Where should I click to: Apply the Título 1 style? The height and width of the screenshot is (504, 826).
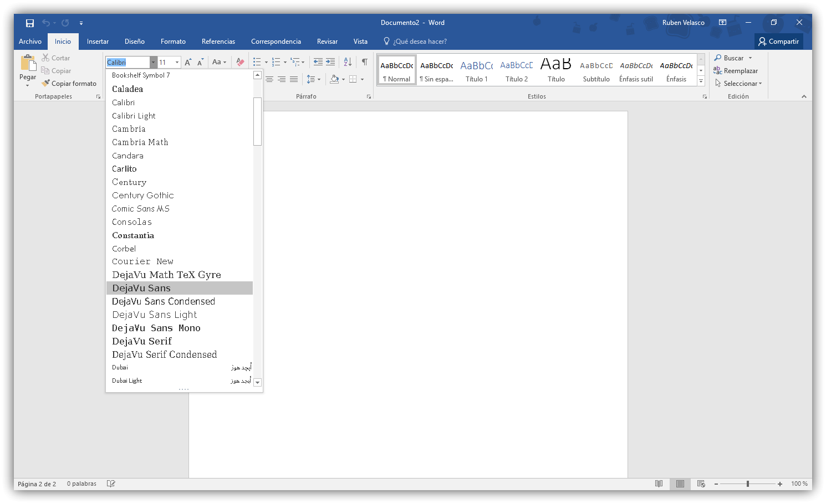[x=477, y=70]
